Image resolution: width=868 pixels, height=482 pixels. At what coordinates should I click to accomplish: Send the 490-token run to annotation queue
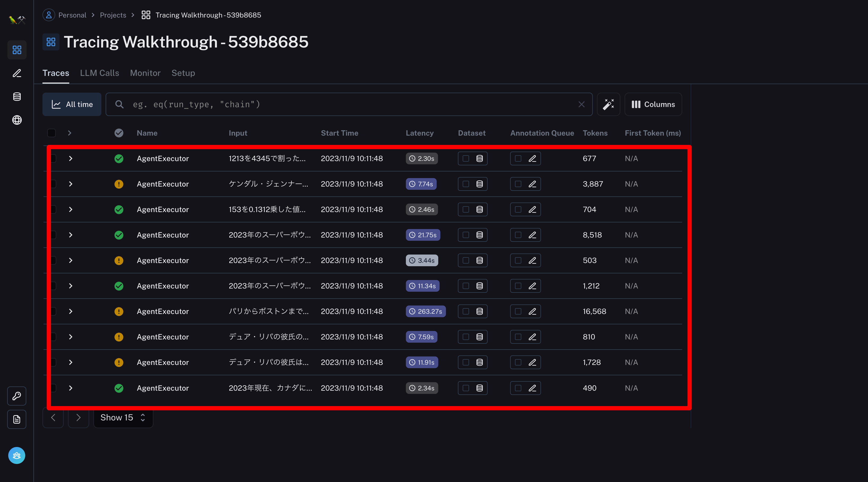532,388
